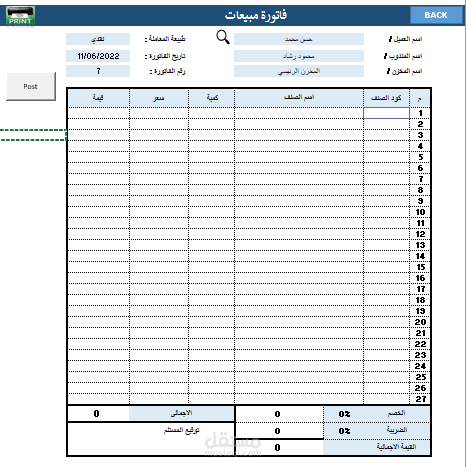This screenshot has height=467, width=466.
Task: Click the طبيعة المعاملة label
Action: [165, 39]
